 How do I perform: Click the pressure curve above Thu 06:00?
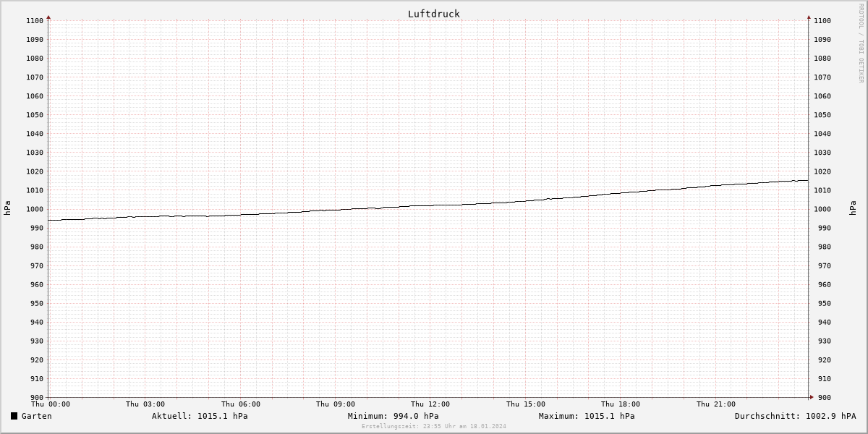[x=241, y=214]
